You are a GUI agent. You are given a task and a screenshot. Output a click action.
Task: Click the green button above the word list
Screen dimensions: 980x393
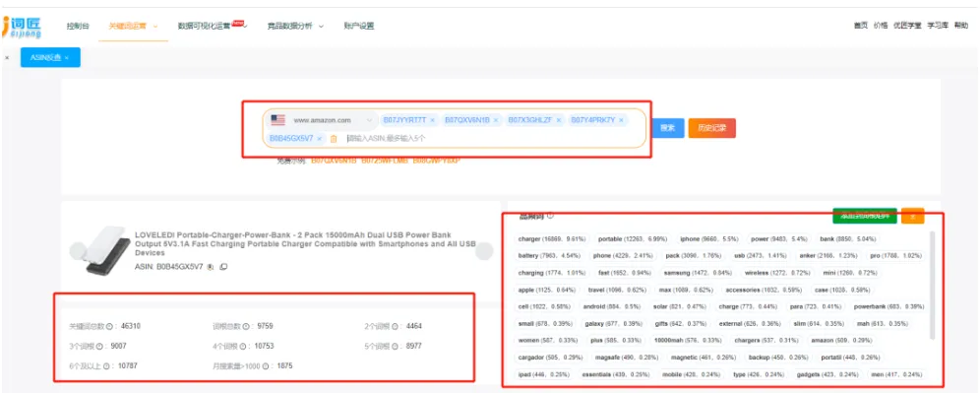(864, 216)
